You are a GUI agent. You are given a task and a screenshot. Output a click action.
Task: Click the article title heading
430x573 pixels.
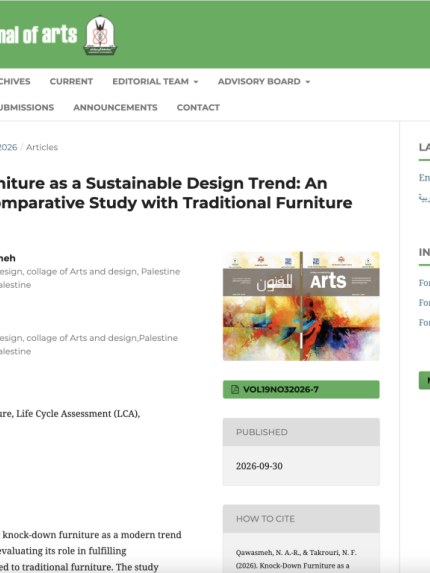tap(176, 193)
